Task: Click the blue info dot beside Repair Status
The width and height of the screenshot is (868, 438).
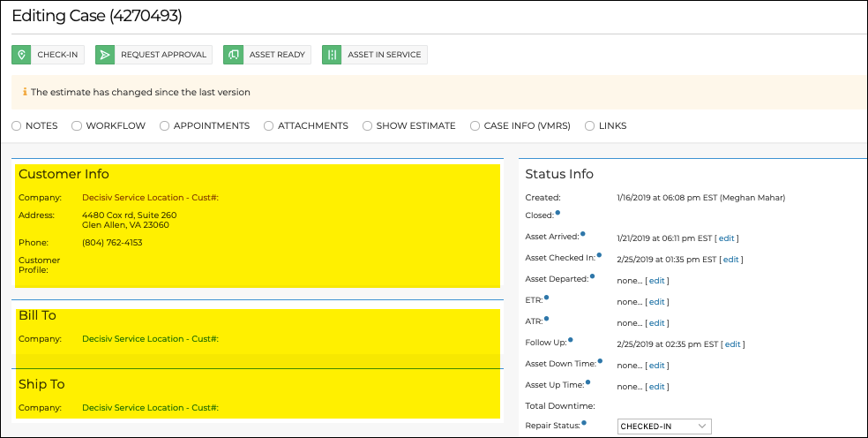Action: point(584,422)
